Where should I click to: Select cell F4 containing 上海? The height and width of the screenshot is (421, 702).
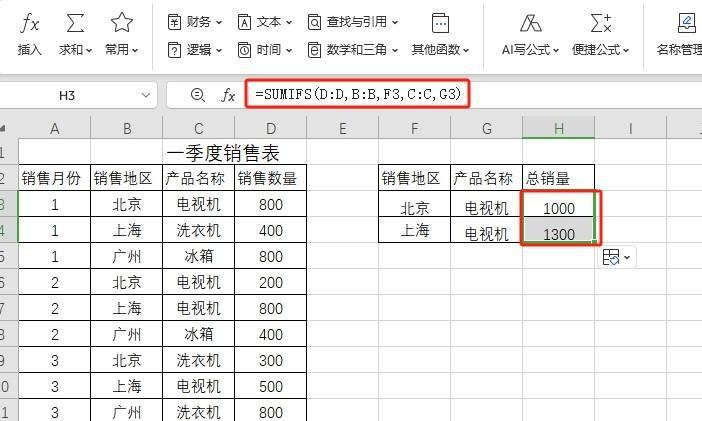coord(415,230)
